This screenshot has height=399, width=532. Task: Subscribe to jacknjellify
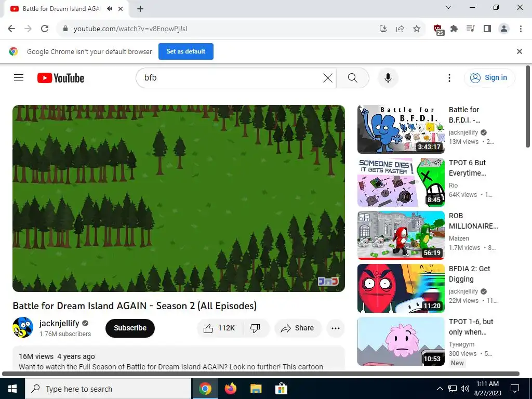tap(130, 328)
